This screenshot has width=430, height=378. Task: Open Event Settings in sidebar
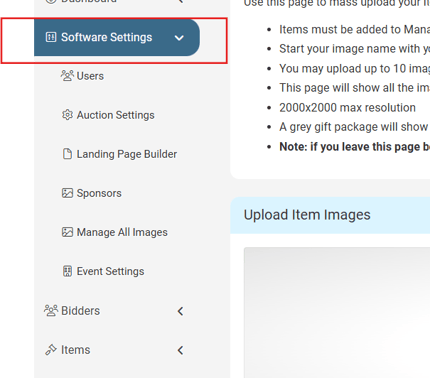pos(110,271)
